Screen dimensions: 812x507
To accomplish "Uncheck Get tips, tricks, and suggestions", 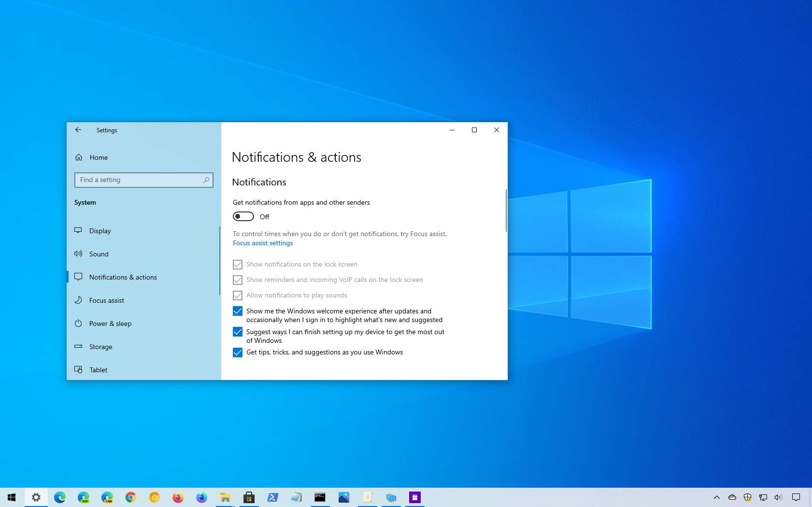I will point(238,352).
